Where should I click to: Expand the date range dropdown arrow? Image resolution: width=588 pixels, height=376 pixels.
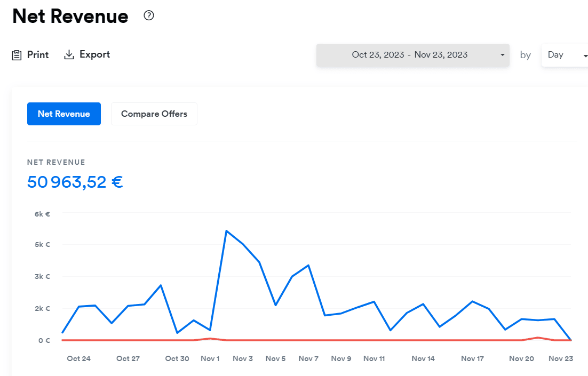pyautogui.click(x=503, y=55)
